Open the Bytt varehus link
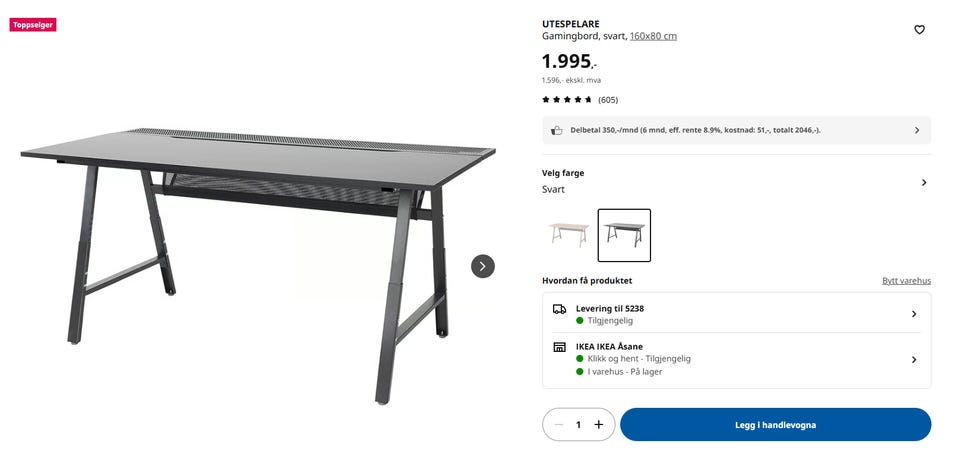 906,281
